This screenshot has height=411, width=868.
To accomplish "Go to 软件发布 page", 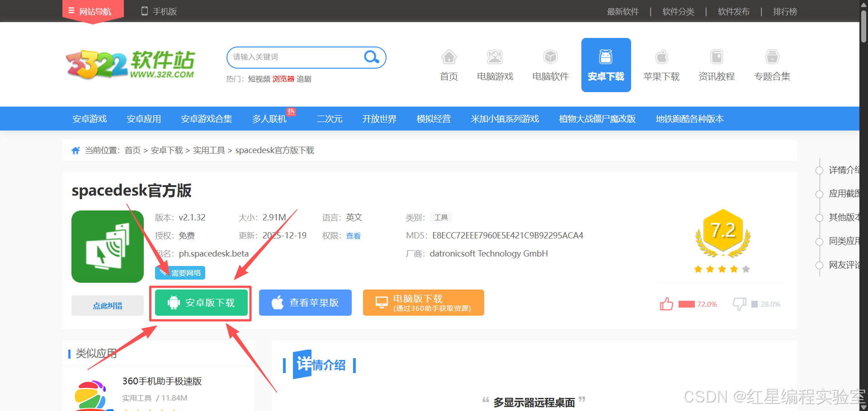I will tap(734, 12).
